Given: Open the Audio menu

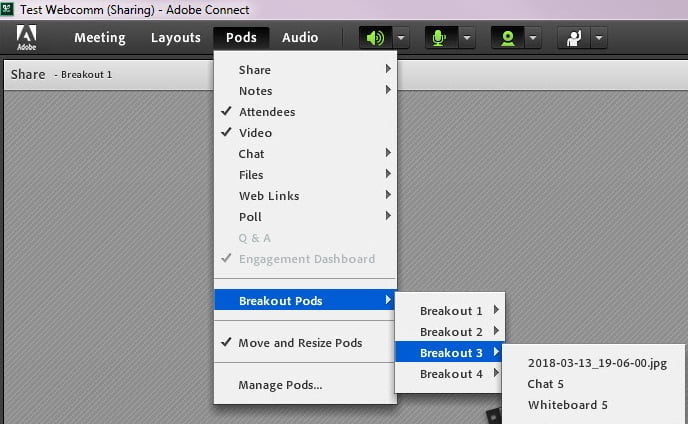Looking at the screenshot, I should pyautogui.click(x=300, y=38).
